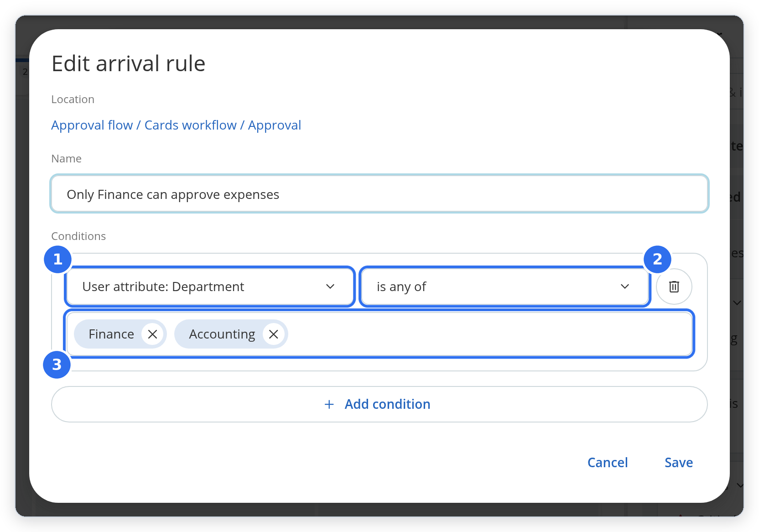
Task: Cancel the rule edit
Action: click(x=607, y=463)
